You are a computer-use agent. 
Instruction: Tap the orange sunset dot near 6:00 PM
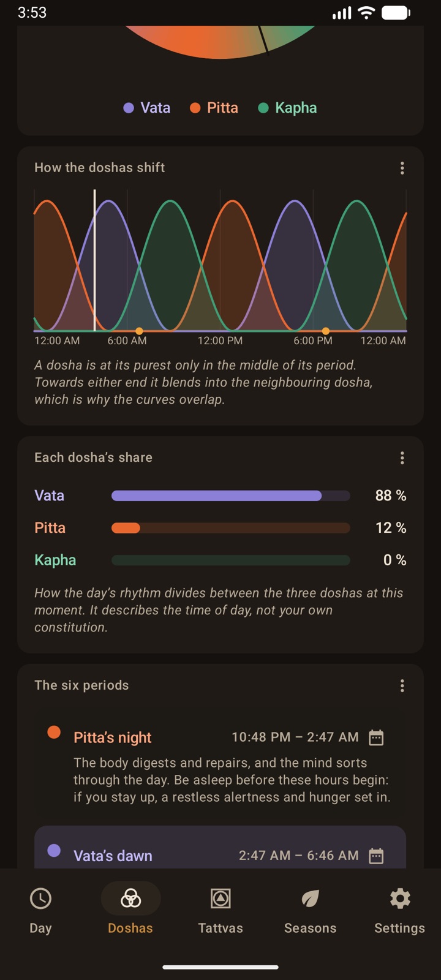tap(326, 331)
